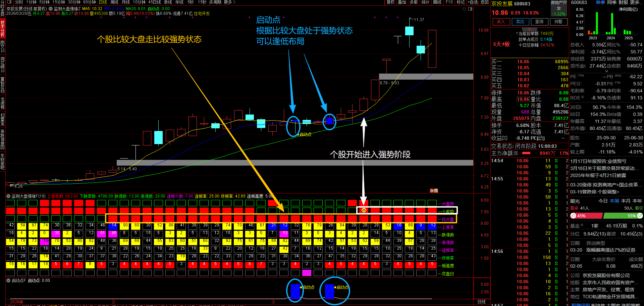
Task: Select 同季 financial view
Action: tap(612, 2)
